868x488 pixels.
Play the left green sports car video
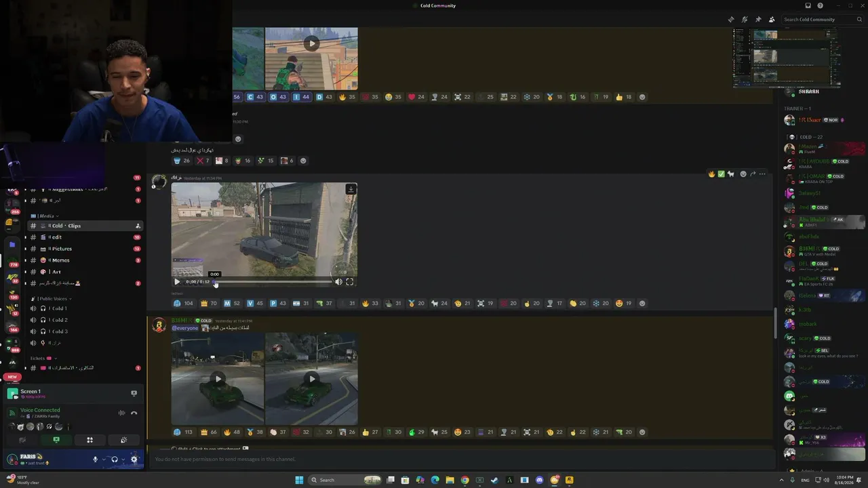coord(218,379)
